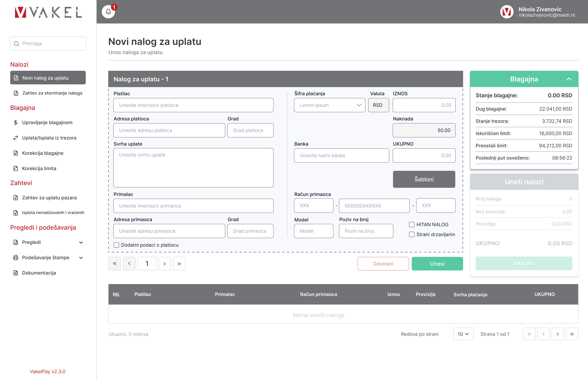Click the Pretraga search field

[48, 44]
